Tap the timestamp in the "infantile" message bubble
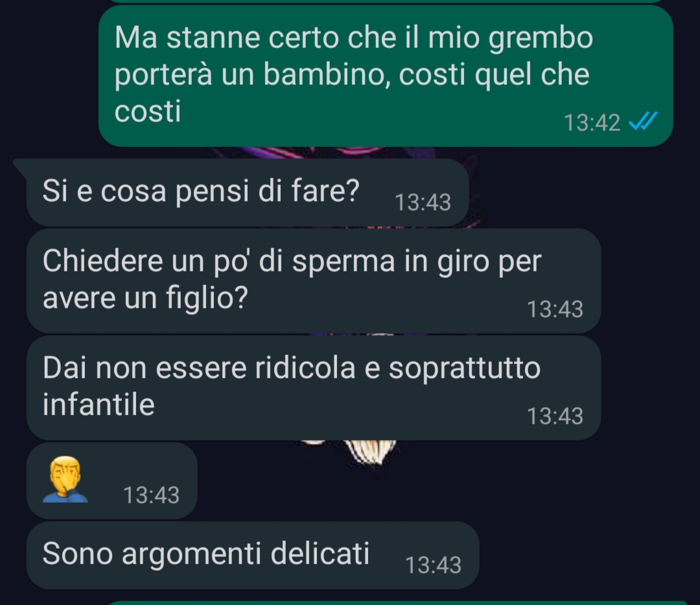700x605 pixels. point(555,416)
